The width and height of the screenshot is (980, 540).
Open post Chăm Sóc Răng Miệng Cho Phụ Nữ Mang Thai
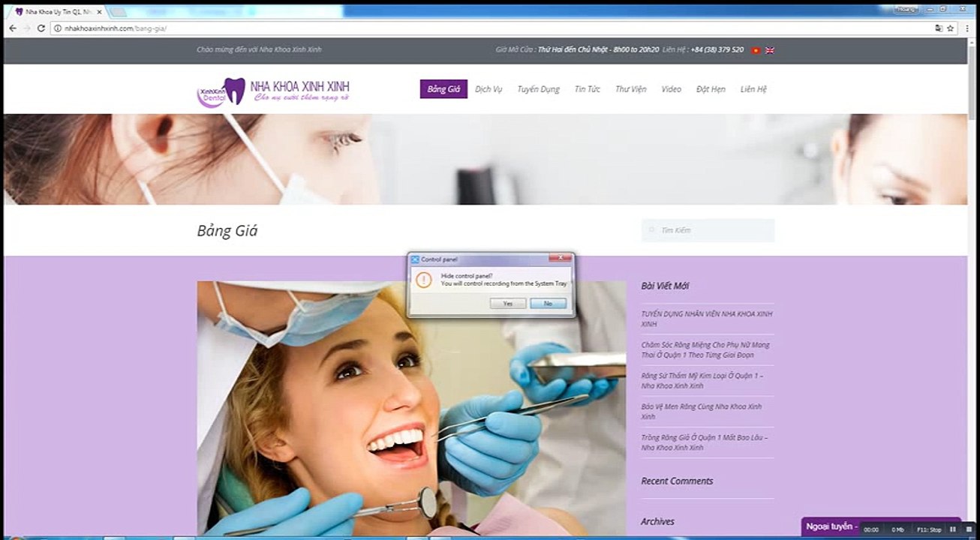pos(705,349)
